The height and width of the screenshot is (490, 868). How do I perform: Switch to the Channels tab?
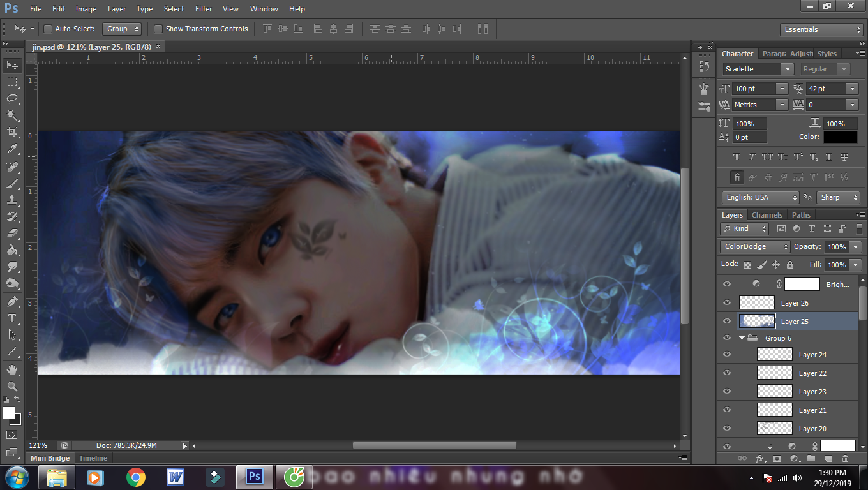coord(767,215)
